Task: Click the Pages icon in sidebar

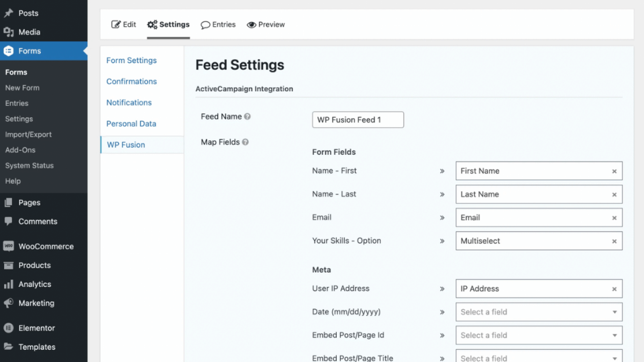Action: (x=8, y=202)
